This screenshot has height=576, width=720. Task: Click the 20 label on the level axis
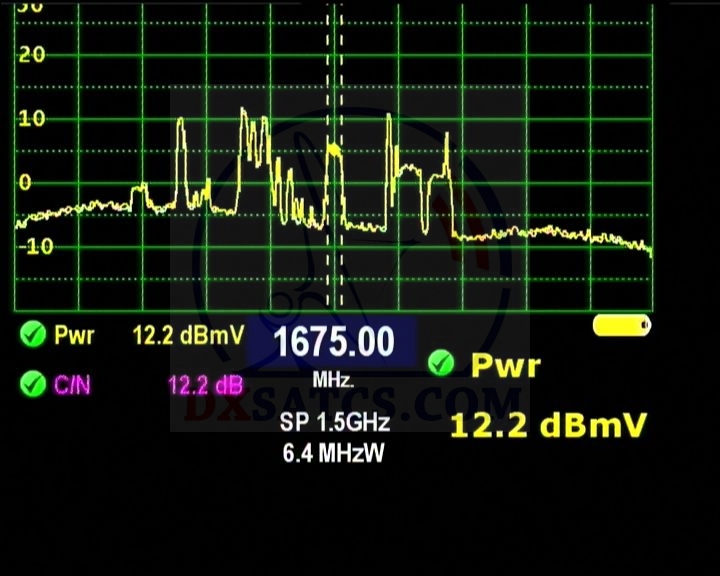coord(32,55)
